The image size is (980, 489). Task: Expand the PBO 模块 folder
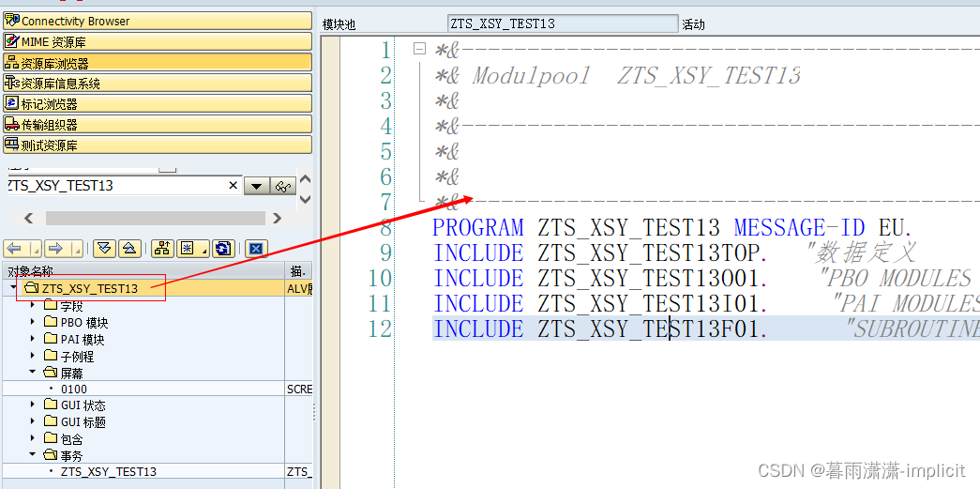(33, 323)
